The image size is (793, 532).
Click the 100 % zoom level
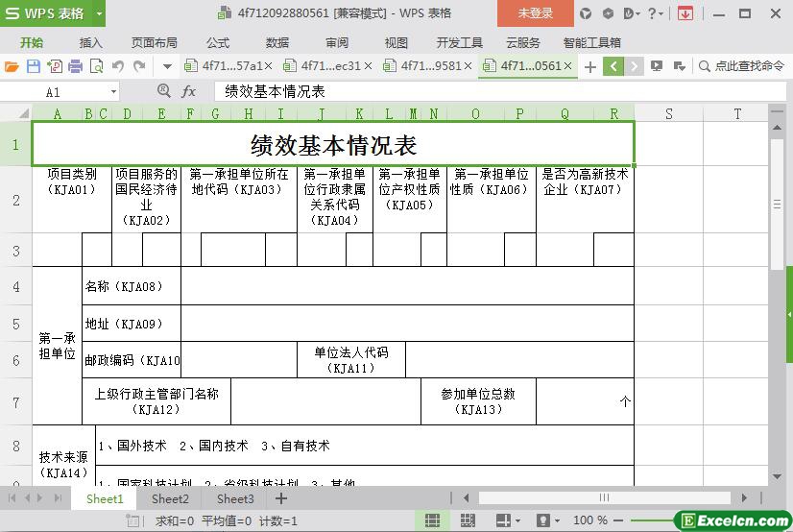click(589, 520)
